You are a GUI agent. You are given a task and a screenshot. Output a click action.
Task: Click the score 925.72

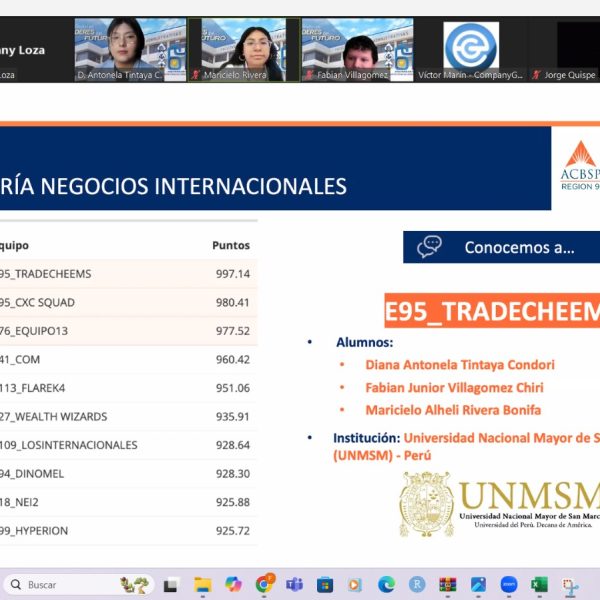(x=233, y=531)
